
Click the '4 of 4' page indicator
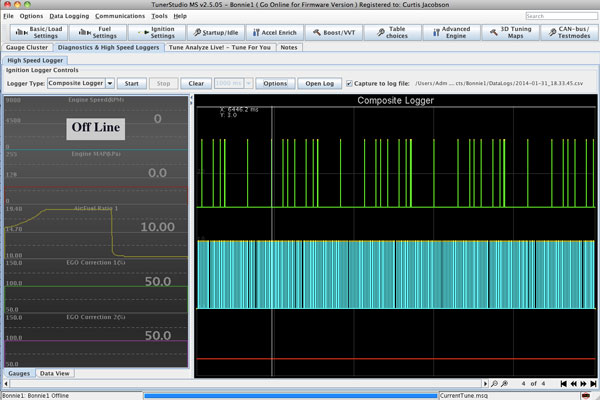(x=533, y=384)
